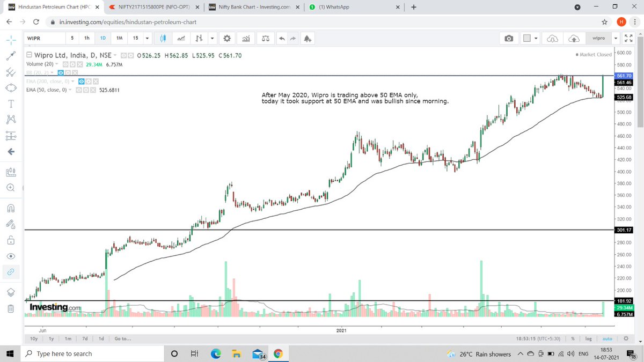Select the 1D interval
The width and height of the screenshot is (644, 362).
[103, 38]
